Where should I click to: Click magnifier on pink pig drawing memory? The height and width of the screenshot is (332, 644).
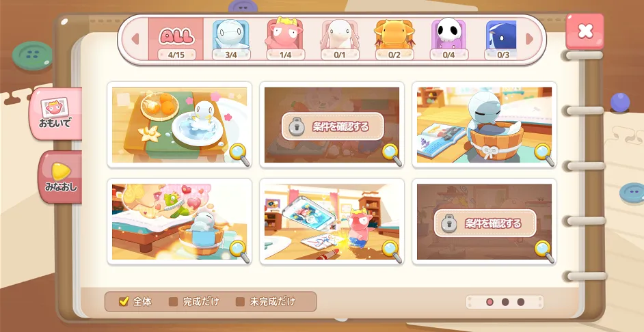(x=392, y=251)
